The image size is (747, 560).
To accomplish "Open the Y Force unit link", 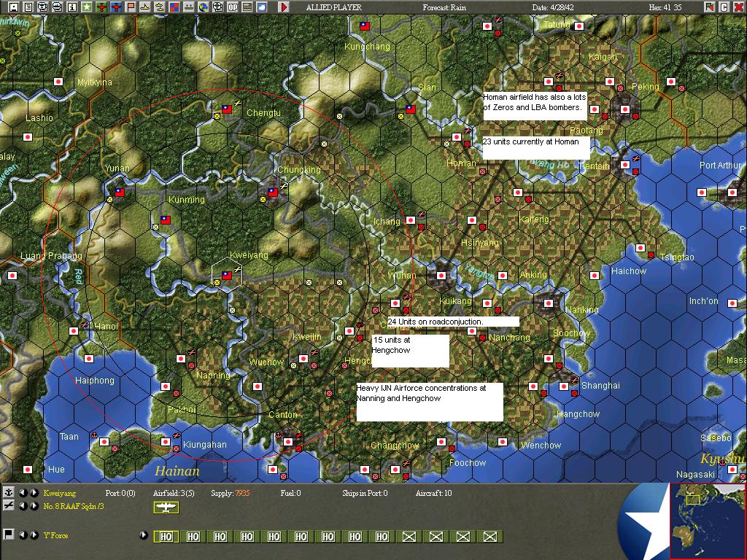I will click(55, 535).
